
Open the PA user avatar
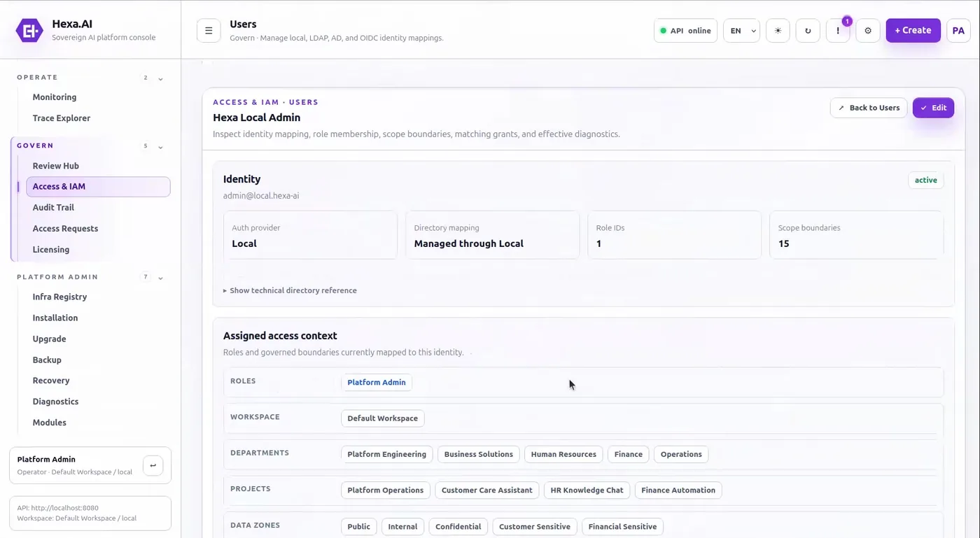coord(958,31)
